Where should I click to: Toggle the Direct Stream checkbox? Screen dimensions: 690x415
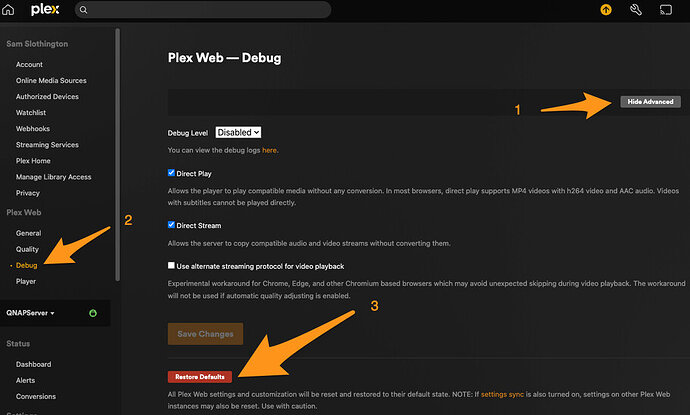click(x=171, y=225)
